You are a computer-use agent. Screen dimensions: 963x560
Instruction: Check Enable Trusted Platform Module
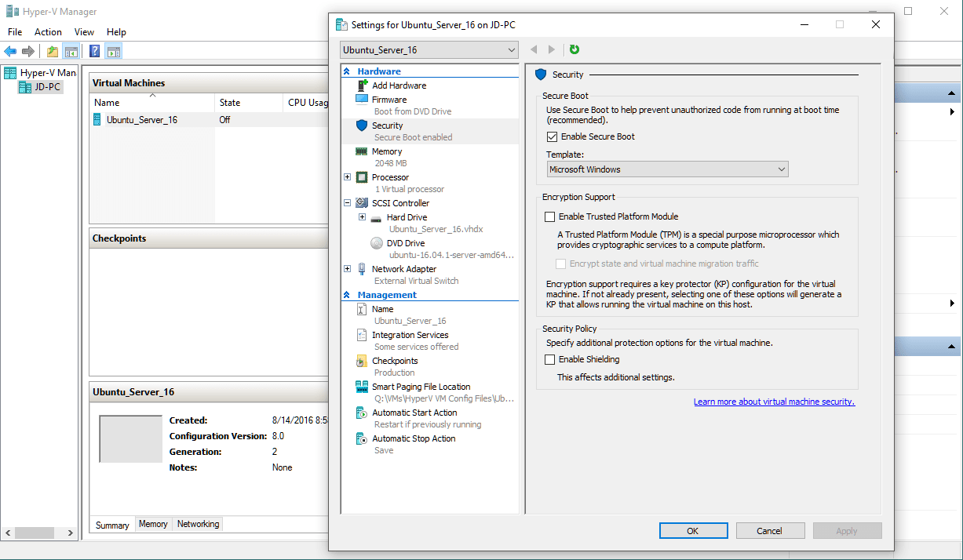(550, 216)
